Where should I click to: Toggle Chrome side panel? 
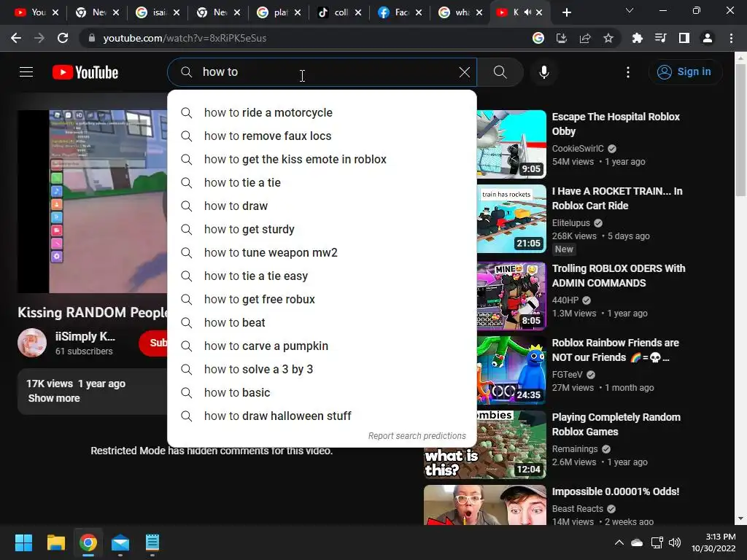pos(684,38)
